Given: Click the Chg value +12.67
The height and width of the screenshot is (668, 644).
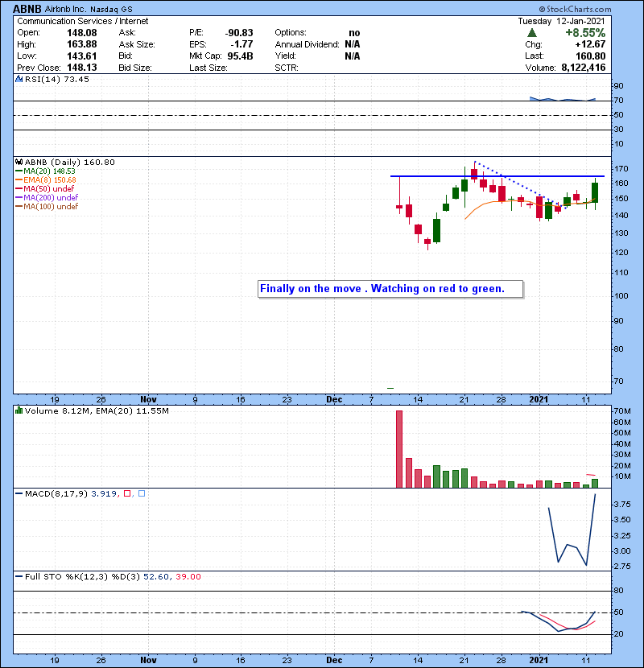Looking at the screenshot, I should pyautogui.click(x=590, y=44).
